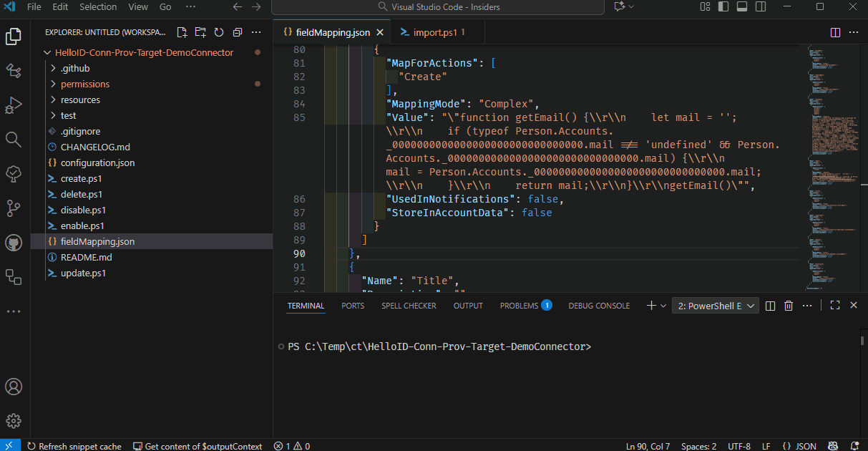Open the Explorer view in activity bar
Viewport: 868px width, 451px height.
pyautogui.click(x=14, y=37)
